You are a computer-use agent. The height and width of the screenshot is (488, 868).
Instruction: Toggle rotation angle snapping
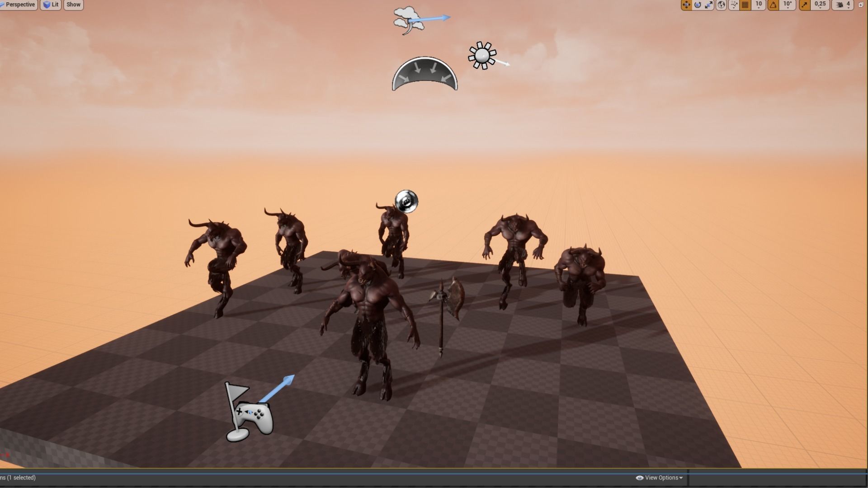[x=773, y=5]
